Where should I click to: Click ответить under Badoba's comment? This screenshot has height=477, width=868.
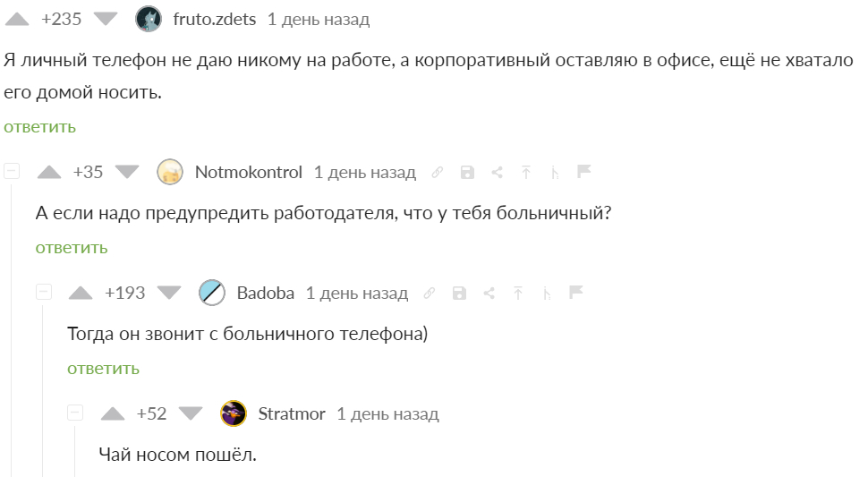pos(103,368)
